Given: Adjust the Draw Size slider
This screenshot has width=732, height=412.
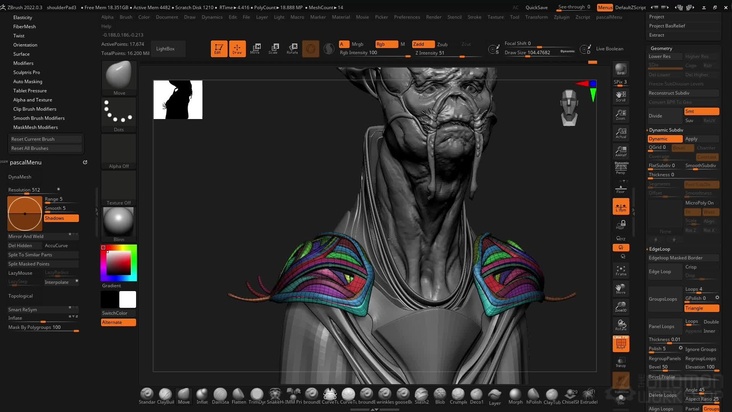Looking at the screenshot, I should (x=540, y=53).
